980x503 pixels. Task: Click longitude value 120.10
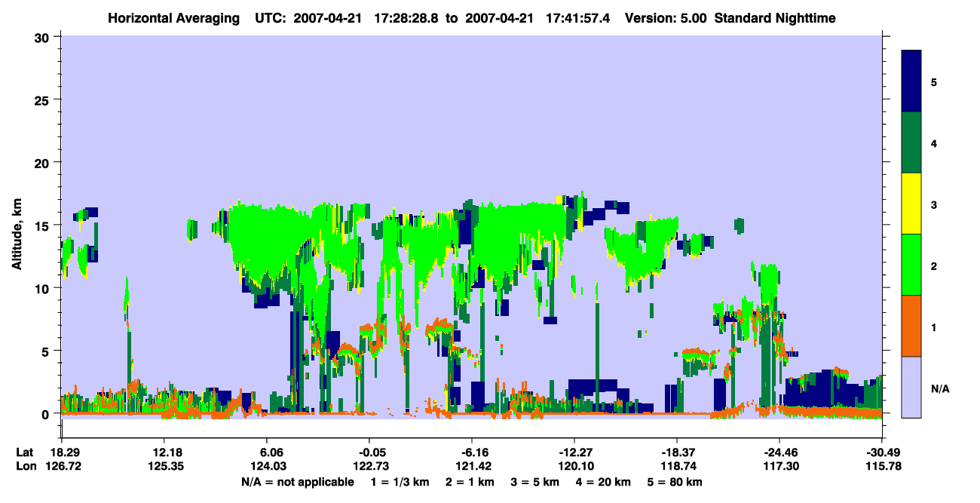574,467
